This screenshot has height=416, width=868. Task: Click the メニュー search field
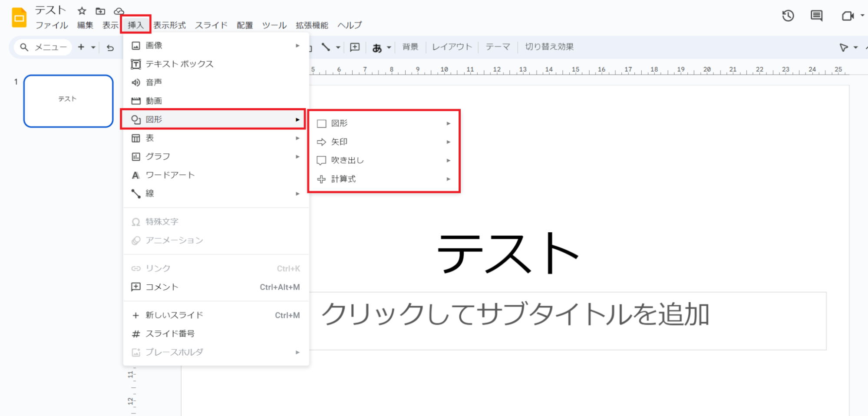[43, 47]
